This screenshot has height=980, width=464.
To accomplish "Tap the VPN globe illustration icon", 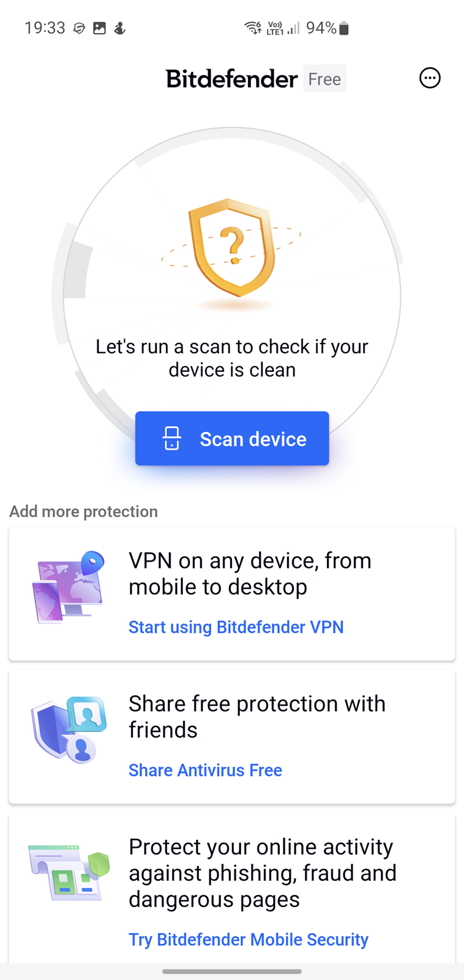I will [68, 587].
